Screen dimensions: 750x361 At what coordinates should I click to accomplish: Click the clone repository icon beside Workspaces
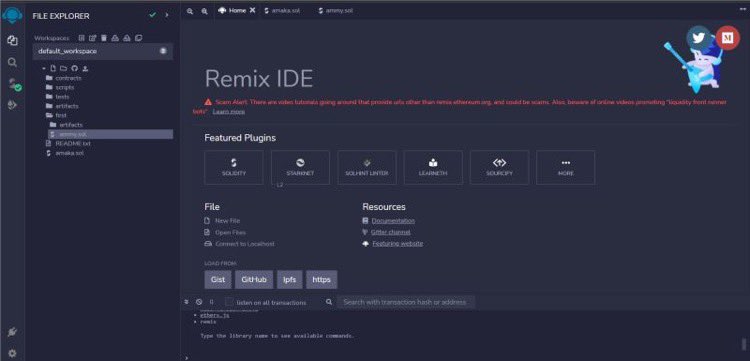point(138,38)
